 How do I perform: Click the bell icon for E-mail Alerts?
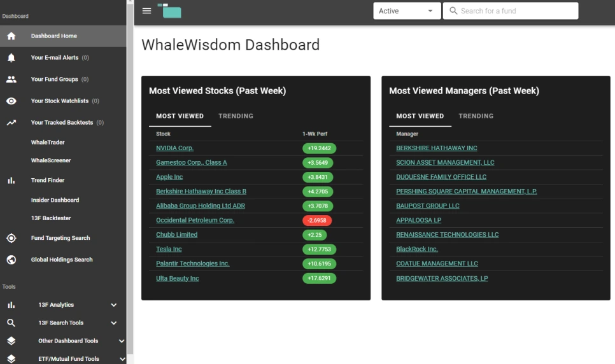tap(11, 58)
